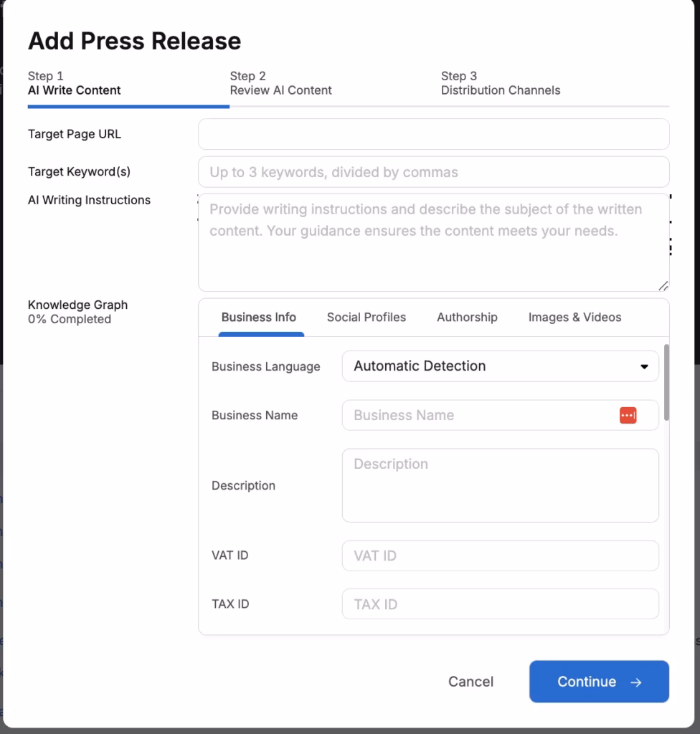Click the Cancel button
This screenshot has width=700, height=734.
470,682
